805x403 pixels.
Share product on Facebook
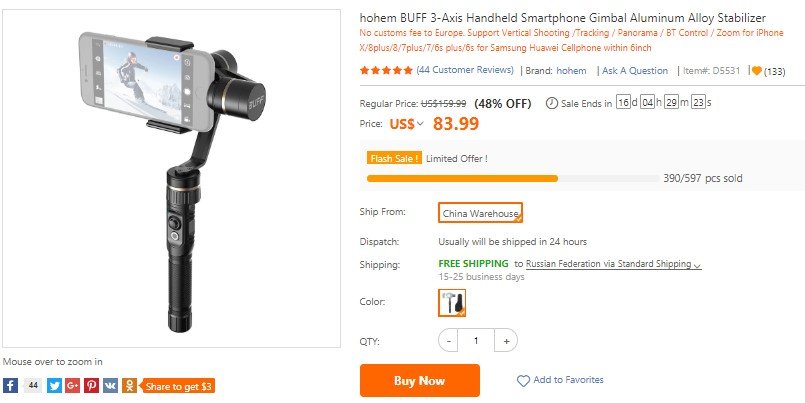point(10,385)
